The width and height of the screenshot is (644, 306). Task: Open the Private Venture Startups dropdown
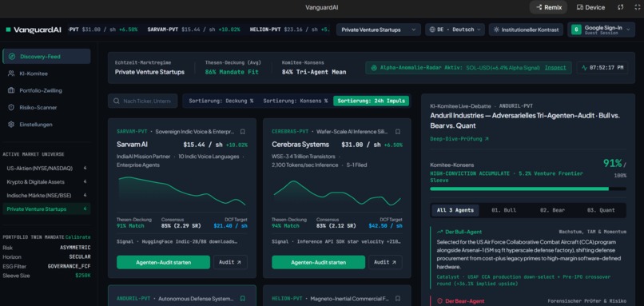pyautogui.click(x=378, y=30)
